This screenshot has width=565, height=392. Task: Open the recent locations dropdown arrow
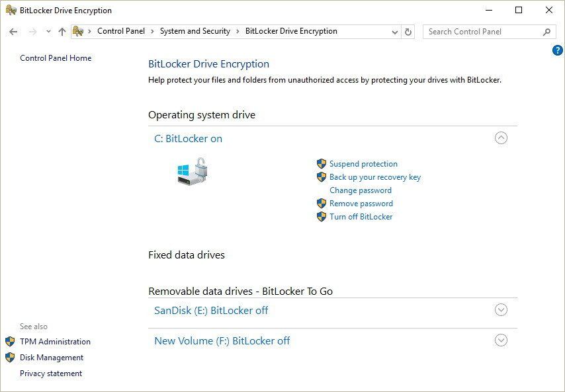(x=48, y=32)
